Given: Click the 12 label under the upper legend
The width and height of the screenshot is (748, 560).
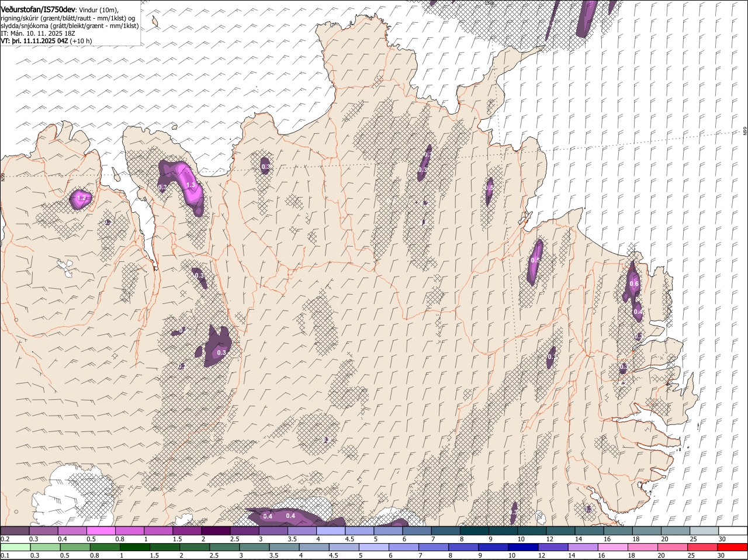Looking at the screenshot, I should click(x=549, y=538).
